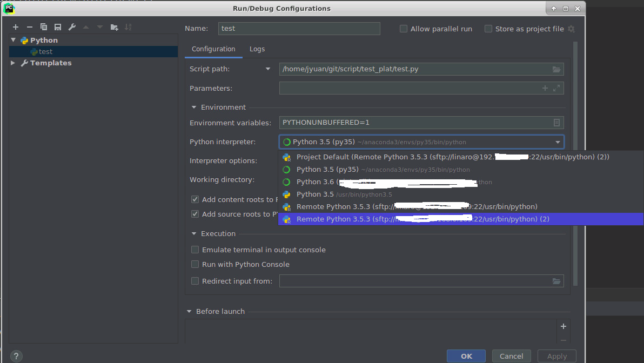Toggle Allow parallel run

pyautogui.click(x=404, y=29)
